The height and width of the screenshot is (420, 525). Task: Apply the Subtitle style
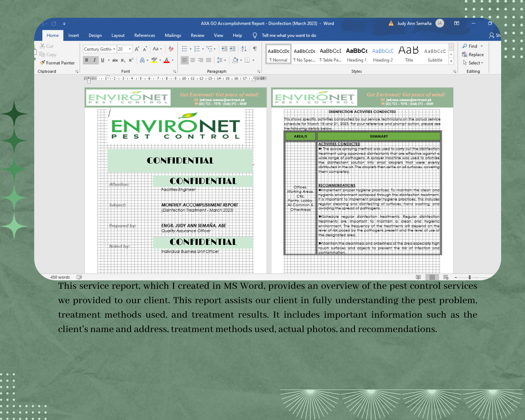point(435,54)
